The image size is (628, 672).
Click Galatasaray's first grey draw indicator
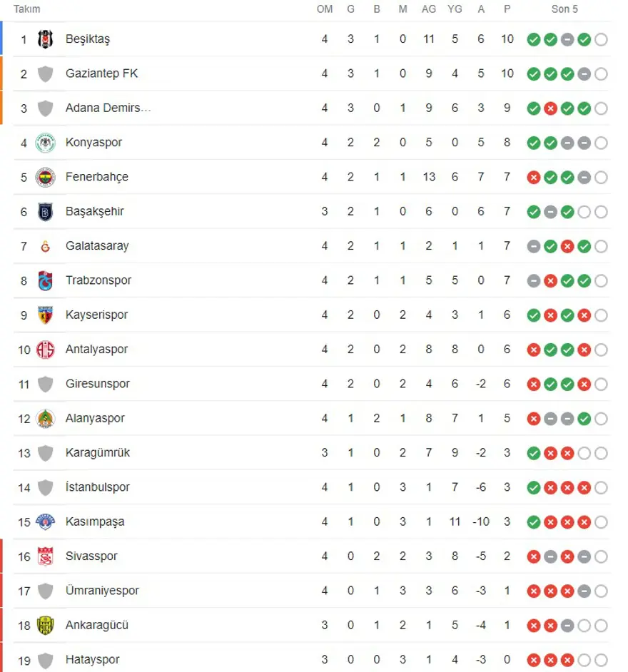tap(533, 246)
